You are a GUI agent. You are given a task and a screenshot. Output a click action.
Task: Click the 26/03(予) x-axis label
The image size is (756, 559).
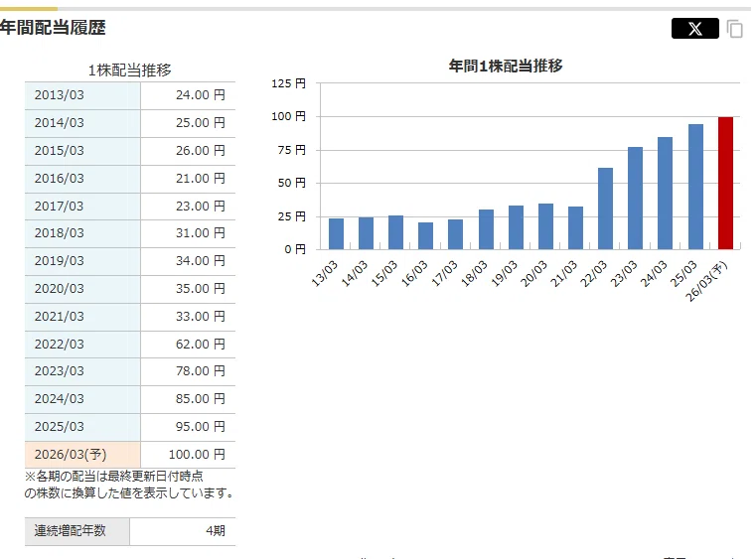(x=706, y=281)
